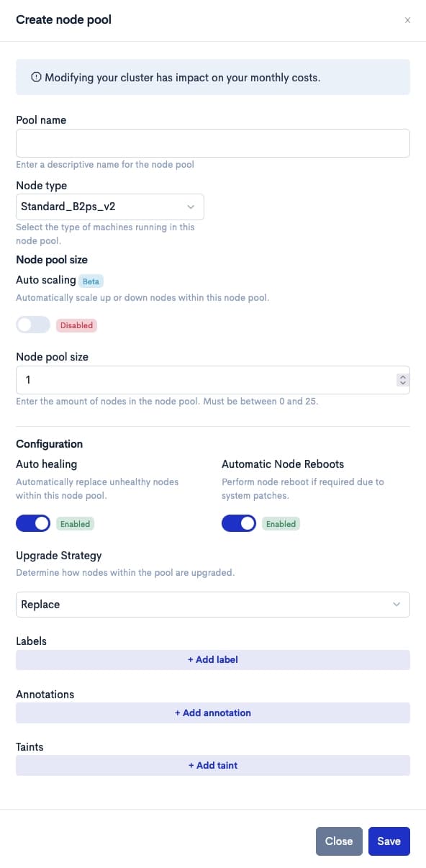Click the info icon in the cost banner
Viewport: 426px width, 868px height.
36,78
